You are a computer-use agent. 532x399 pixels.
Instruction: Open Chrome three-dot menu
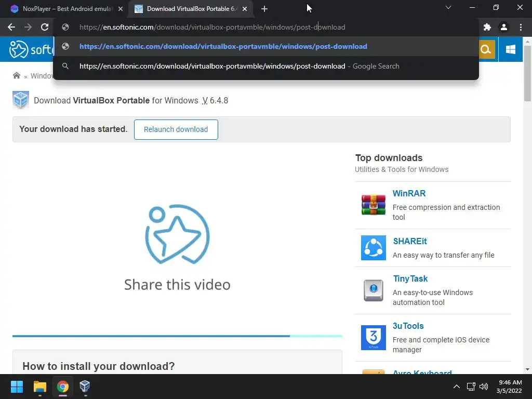[x=521, y=27]
